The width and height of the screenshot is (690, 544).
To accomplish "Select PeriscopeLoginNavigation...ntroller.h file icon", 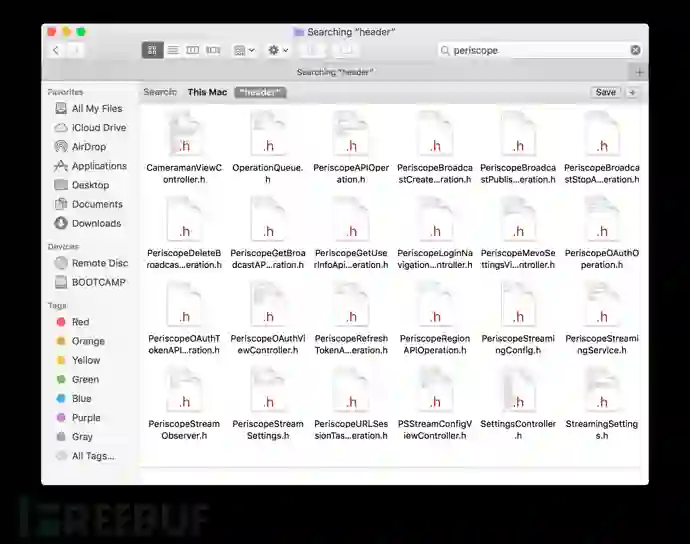I will tap(435, 219).
